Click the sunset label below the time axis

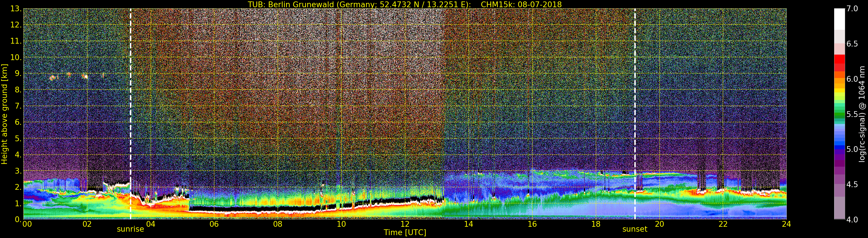click(635, 229)
